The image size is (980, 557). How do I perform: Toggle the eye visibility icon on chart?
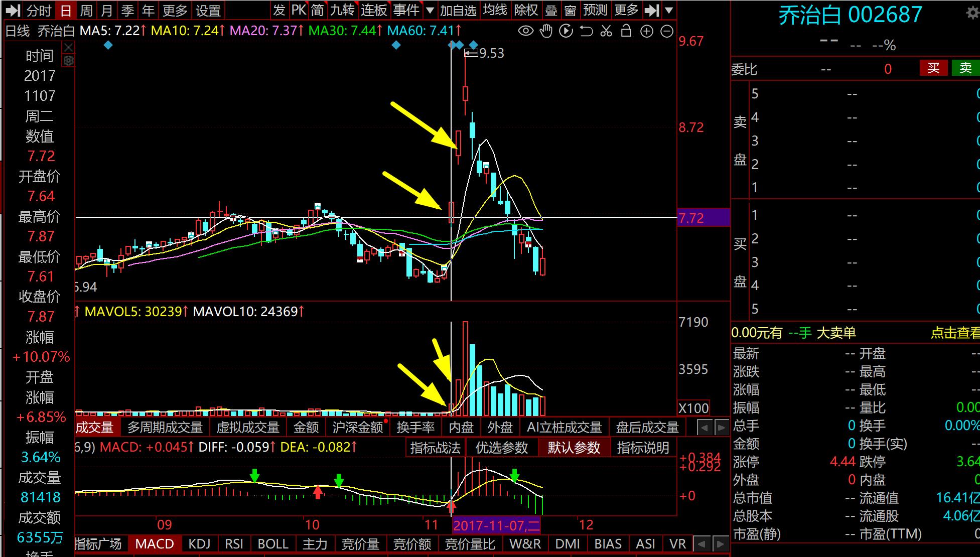click(525, 31)
